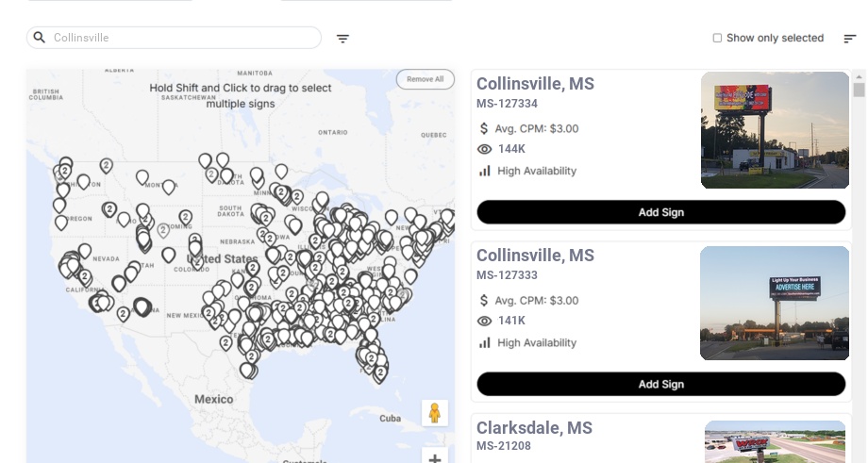Click the availability bars icon for MS-127334
Viewport: 868px width, 463px height.
[485, 171]
